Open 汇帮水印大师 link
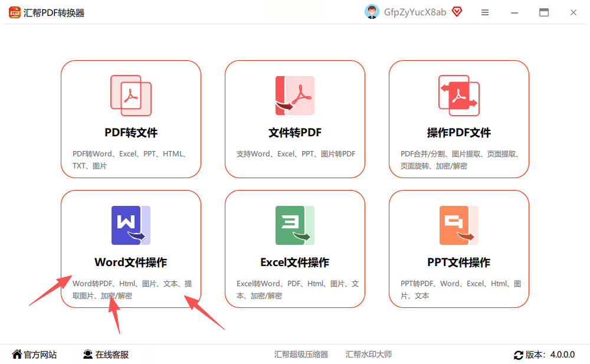The image size is (590, 364). point(369,355)
